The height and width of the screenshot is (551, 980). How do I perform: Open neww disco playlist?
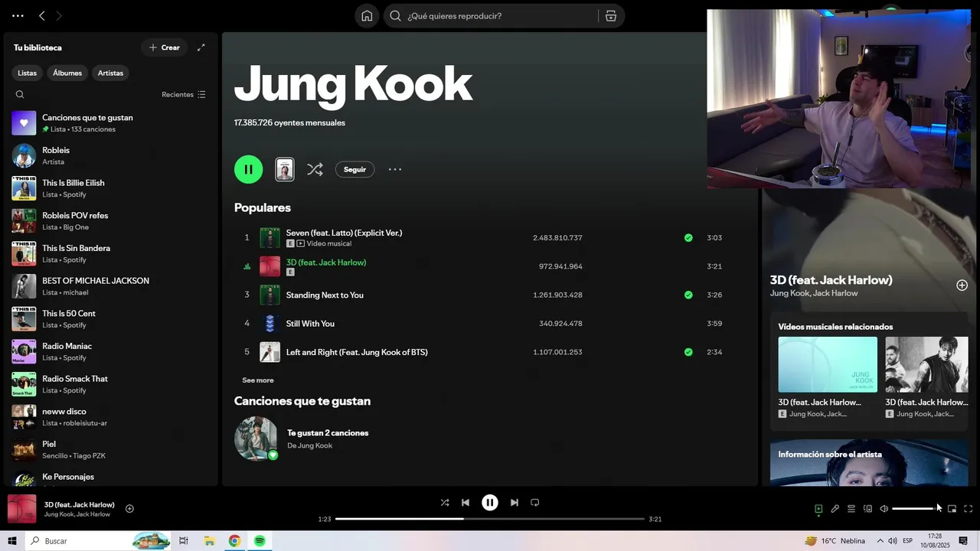110,416
